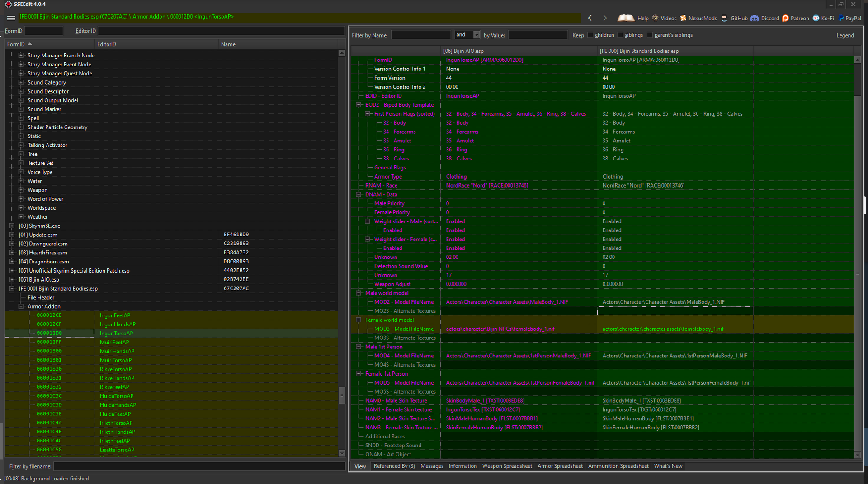Select the Armor Type Clothing value in Standard Bodies column
The height and width of the screenshot is (484, 868).
click(x=613, y=177)
